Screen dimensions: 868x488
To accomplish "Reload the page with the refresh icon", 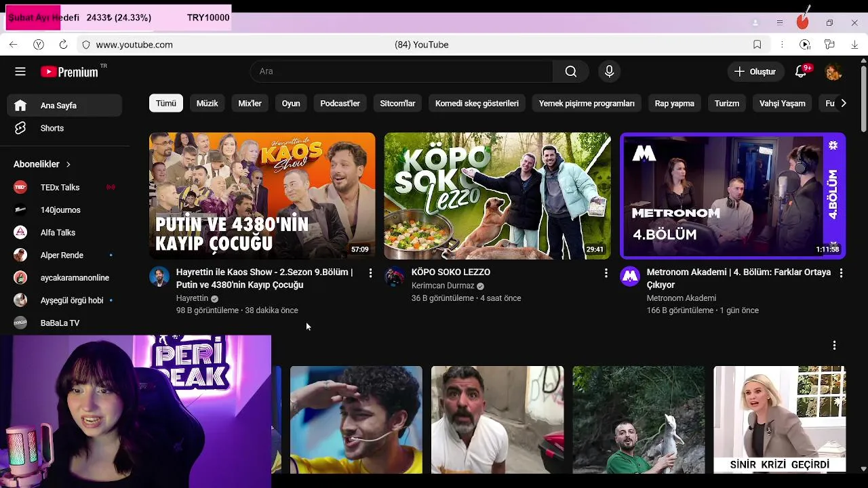I will point(63,44).
